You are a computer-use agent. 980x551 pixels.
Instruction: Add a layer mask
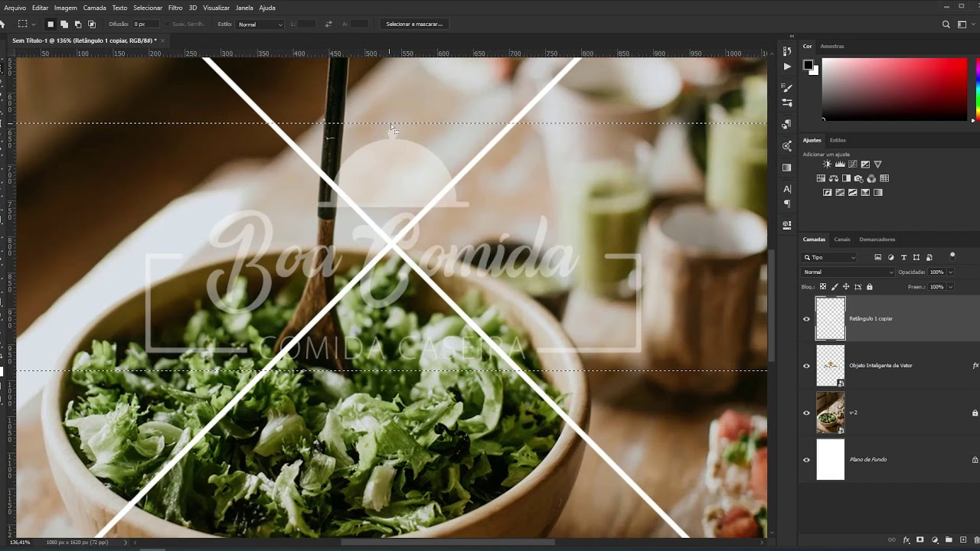920,540
